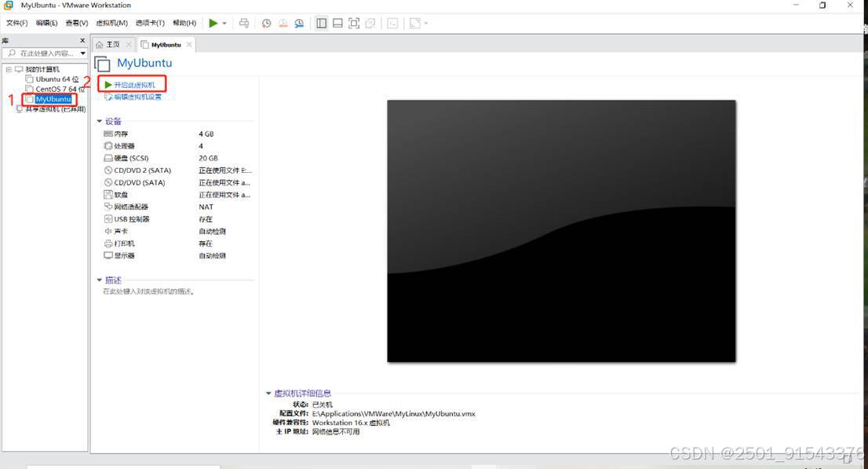Click the 显示器 display device row
Image resolution: width=868 pixels, height=469 pixels.
click(x=177, y=256)
